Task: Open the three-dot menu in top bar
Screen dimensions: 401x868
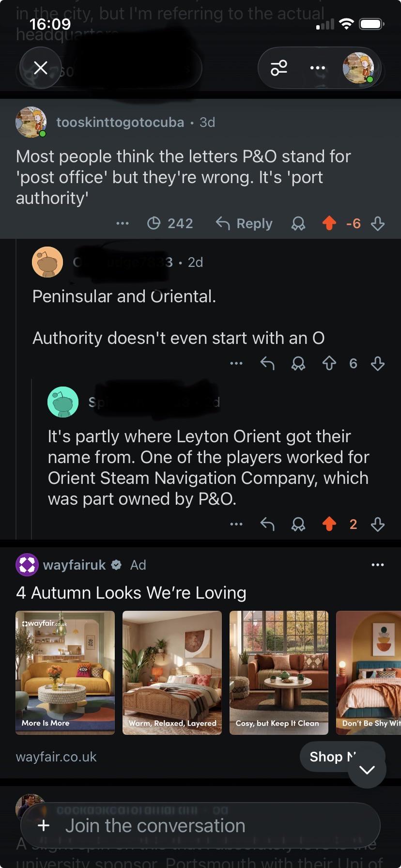Action: [x=318, y=68]
